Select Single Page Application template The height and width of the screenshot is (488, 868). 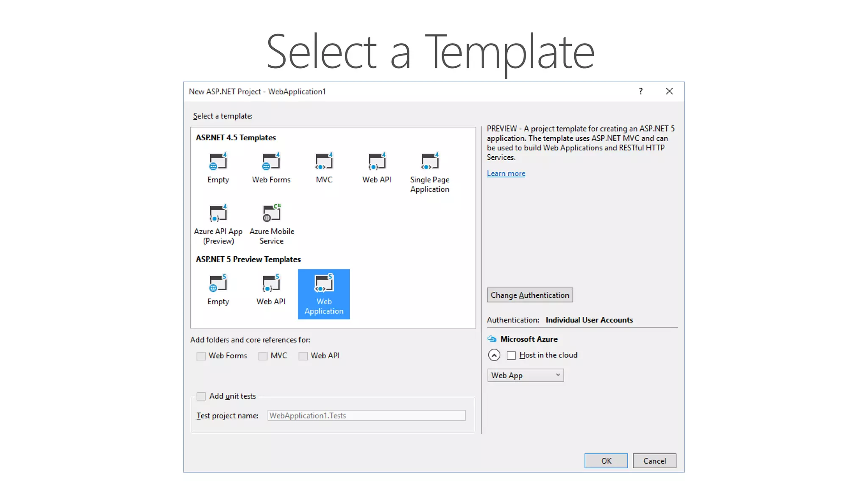(429, 162)
